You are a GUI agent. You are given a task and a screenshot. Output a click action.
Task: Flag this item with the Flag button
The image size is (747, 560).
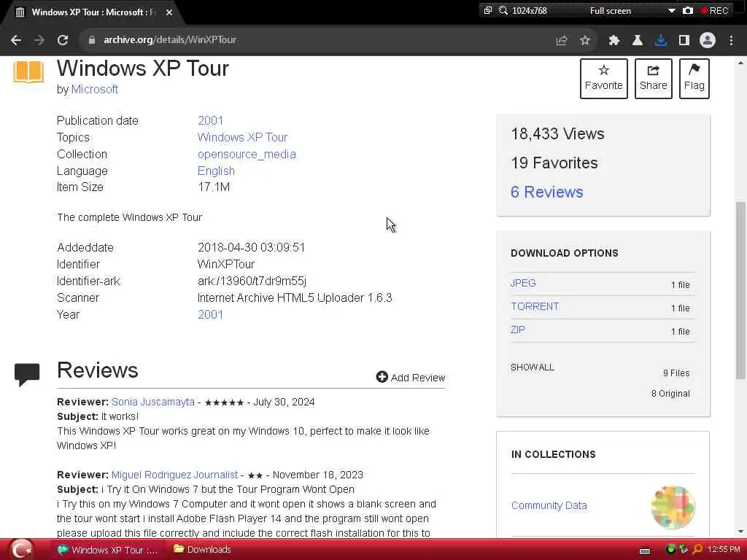pyautogui.click(x=694, y=79)
